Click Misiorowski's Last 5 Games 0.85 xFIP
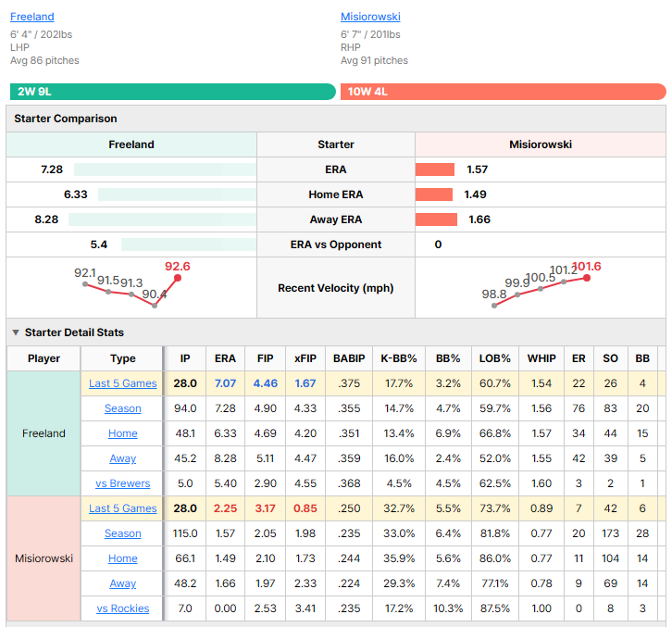The height and width of the screenshot is (627, 672). pos(305,508)
